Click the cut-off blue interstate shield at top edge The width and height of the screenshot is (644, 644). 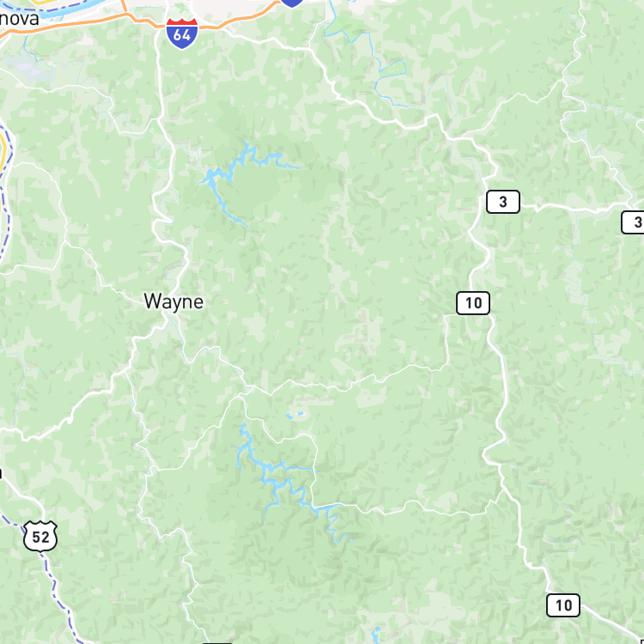tap(292, 3)
